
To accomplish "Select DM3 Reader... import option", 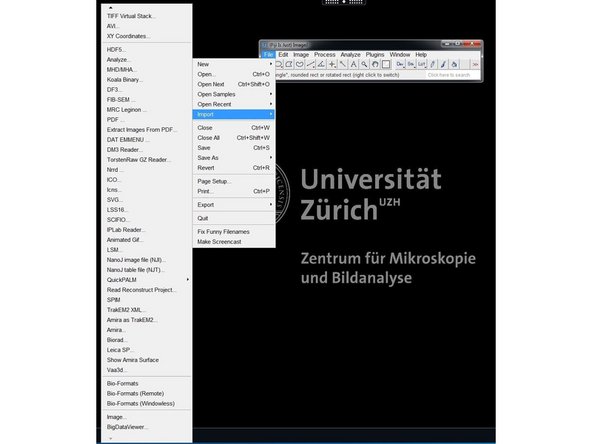I will pyautogui.click(x=147, y=150).
